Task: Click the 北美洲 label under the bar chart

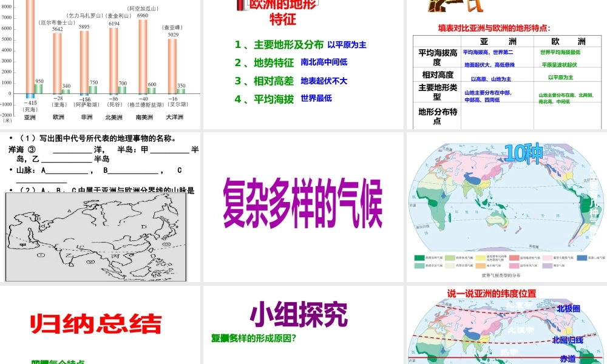Action: point(114,117)
